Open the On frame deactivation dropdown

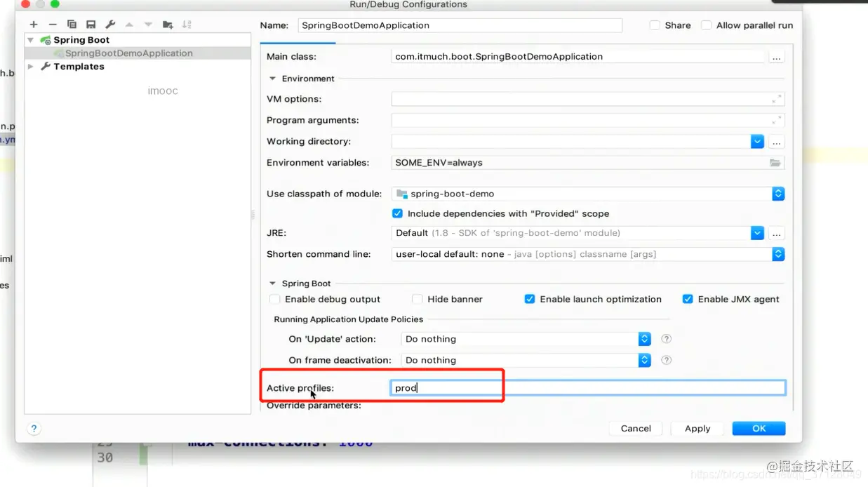pos(645,360)
